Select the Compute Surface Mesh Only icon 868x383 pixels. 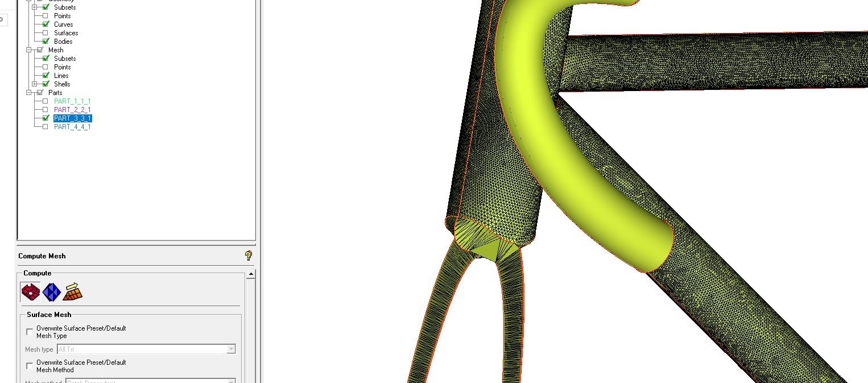pyautogui.click(x=30, y=292)
